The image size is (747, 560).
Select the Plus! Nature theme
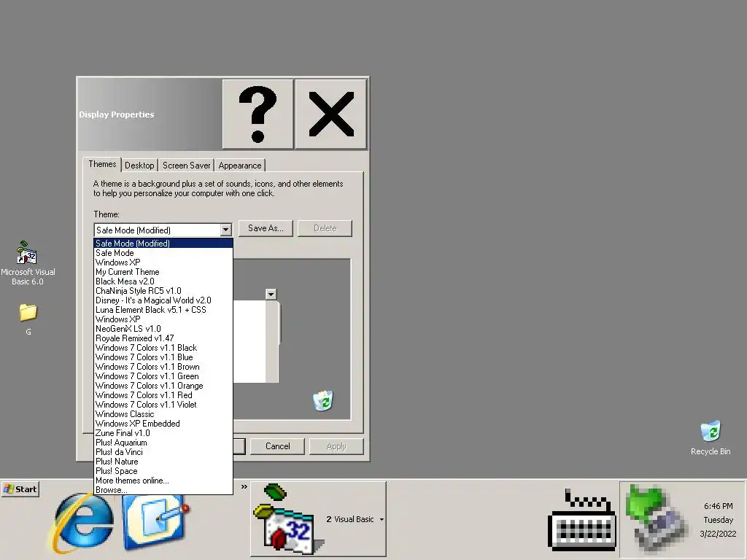pos(163,462)
